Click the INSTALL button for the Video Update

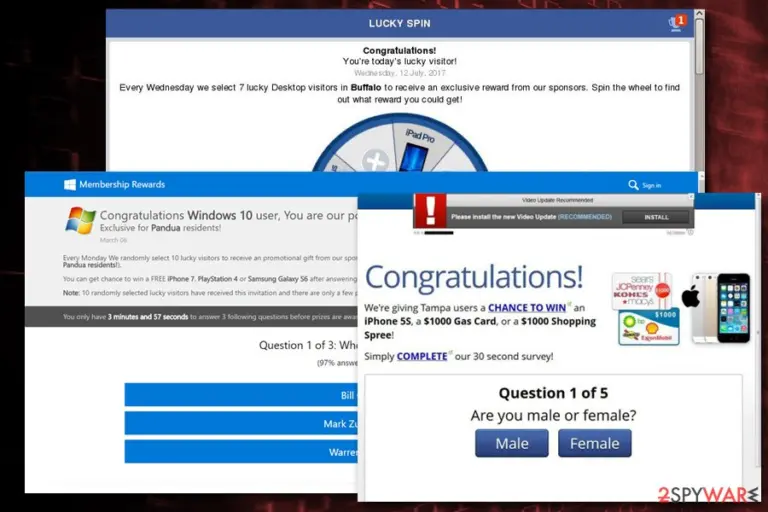click(x=656, y=217)
